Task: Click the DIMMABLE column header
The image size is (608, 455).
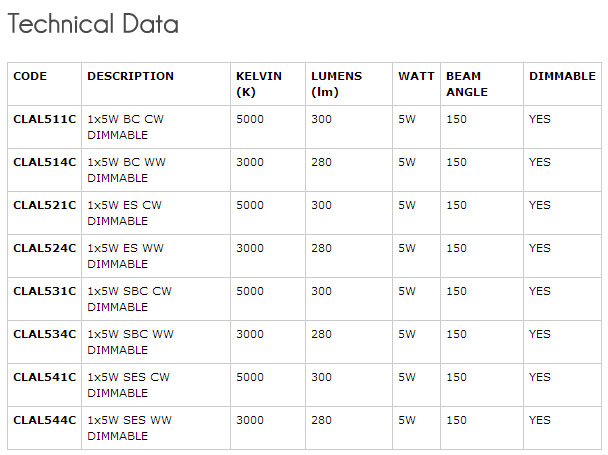Action: point(562,76)
